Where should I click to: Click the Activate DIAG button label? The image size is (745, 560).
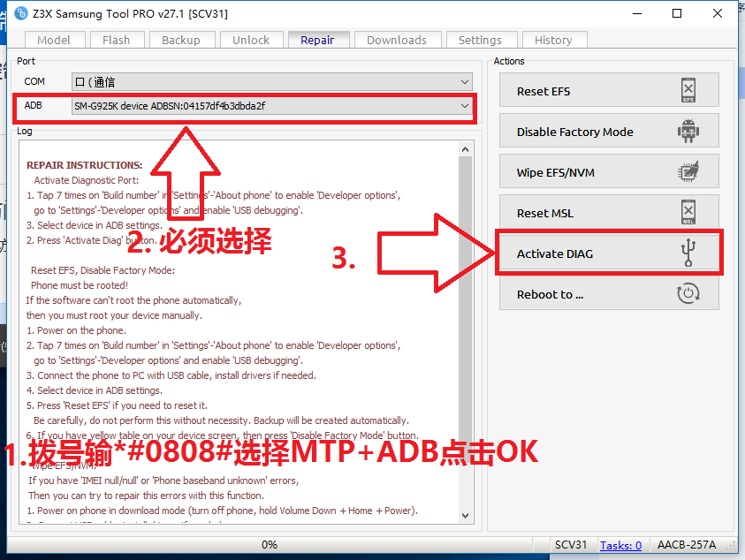click(x=555, y=254)
